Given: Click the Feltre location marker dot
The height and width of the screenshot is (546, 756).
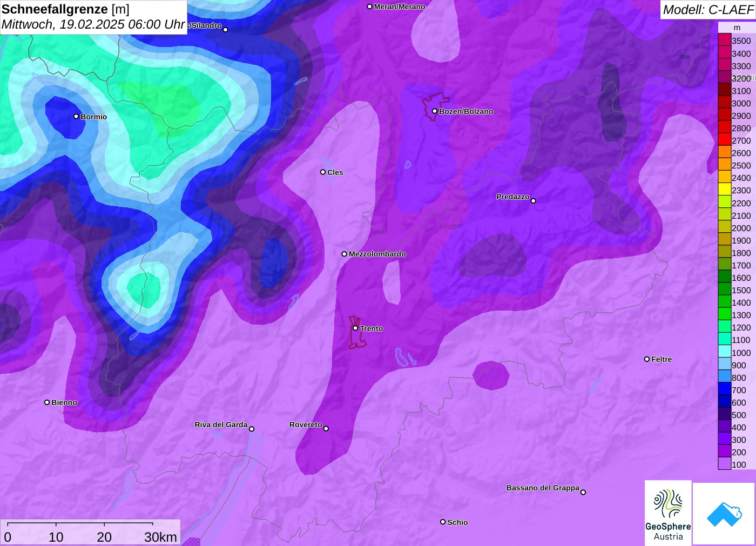Looking at the screenshot, I should [647, 359].
